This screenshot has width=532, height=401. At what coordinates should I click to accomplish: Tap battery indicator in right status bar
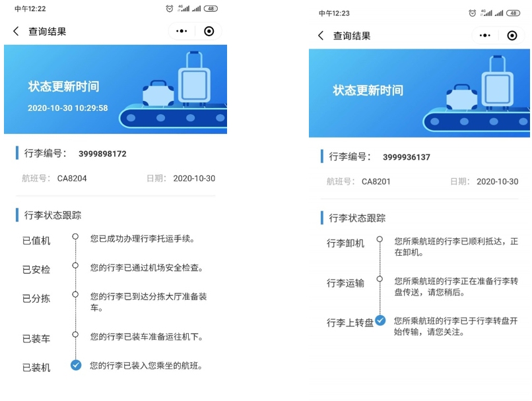[x=513, y=13]
